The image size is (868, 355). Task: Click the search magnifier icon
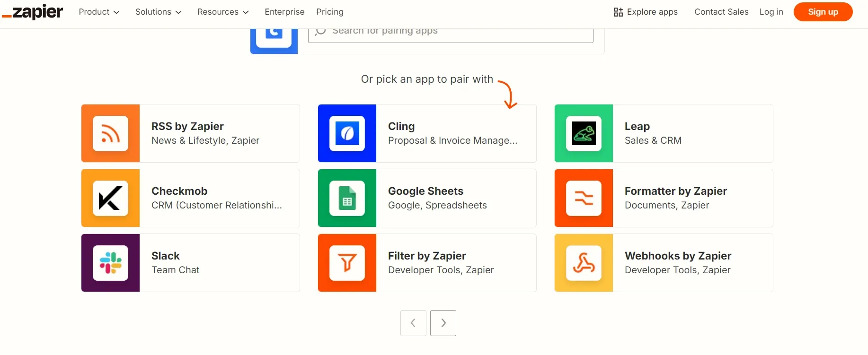320,31
